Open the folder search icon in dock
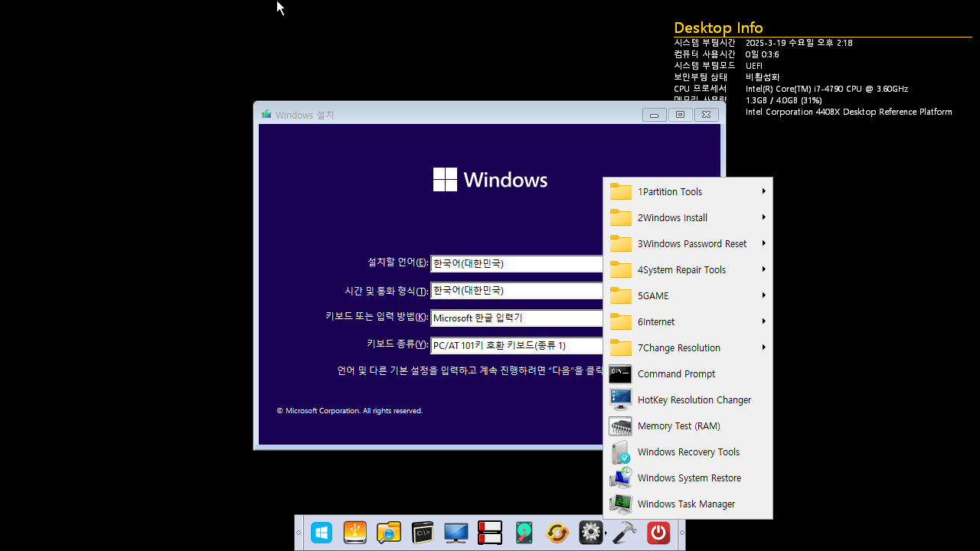980x551 pixels. (389, 532)
